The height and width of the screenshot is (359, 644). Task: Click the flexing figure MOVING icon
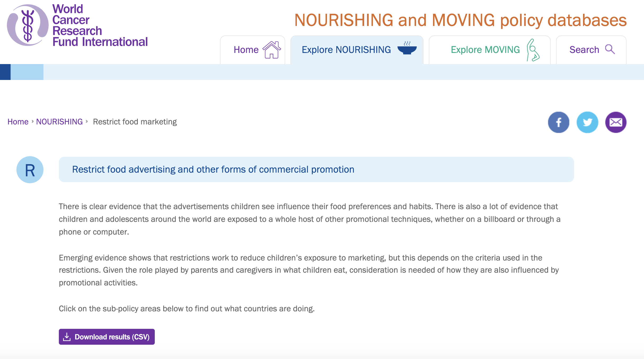point(533,50)
